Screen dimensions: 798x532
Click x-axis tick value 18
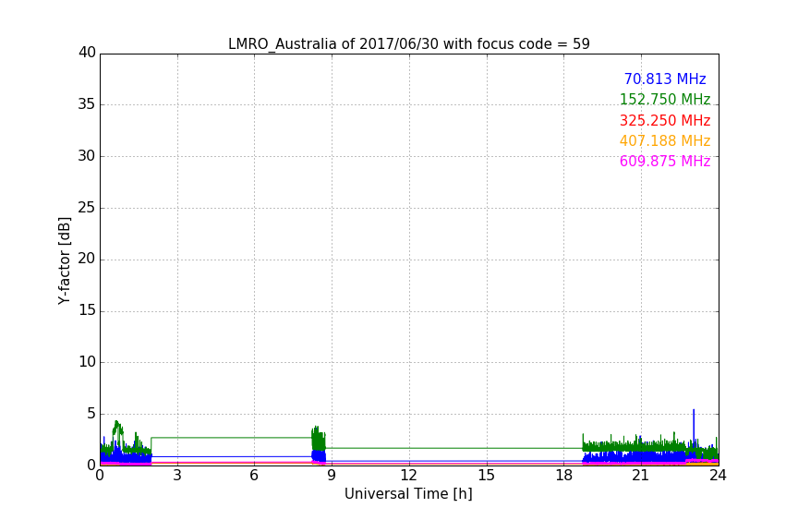tap(563, 476)
